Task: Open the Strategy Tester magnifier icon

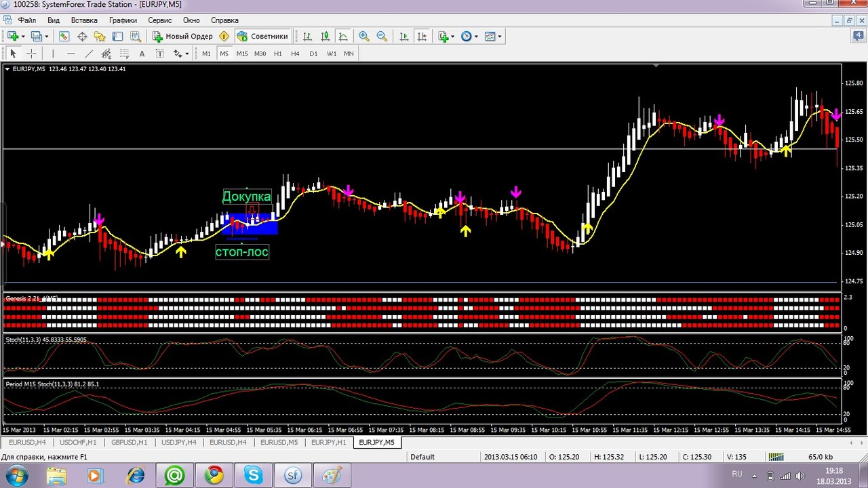Action: pos(135,36)
